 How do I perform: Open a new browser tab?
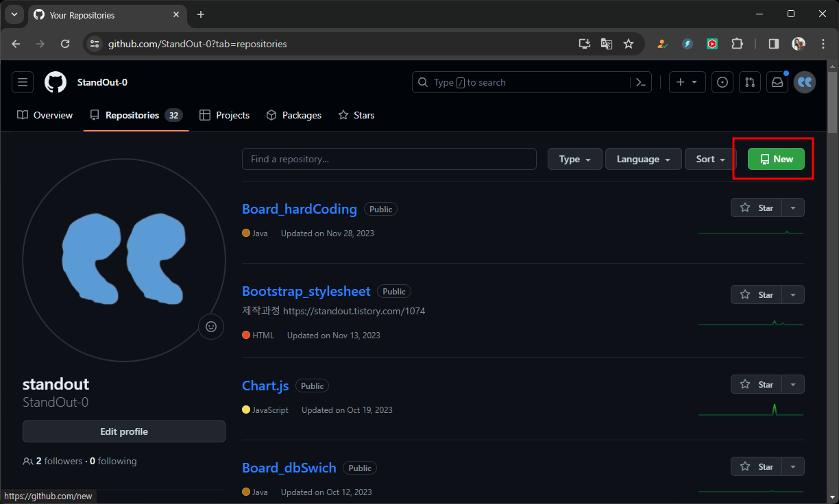pyautogui.click(x=201, y=14)
